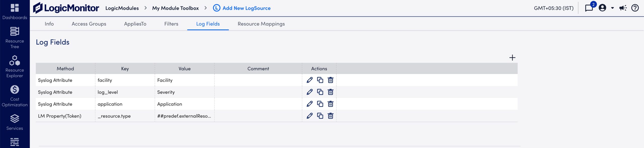Screen dimensions: 644x148
Task: Click the Severity value cell
Action: tap(184, 92)
